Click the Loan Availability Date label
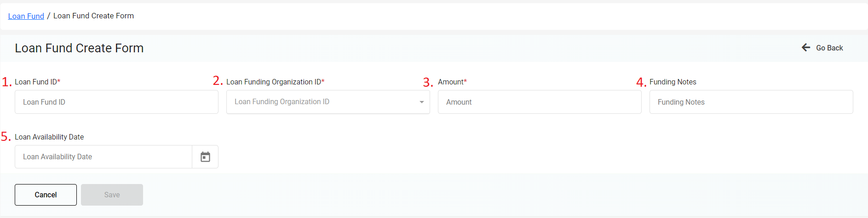 click(49, 137)
